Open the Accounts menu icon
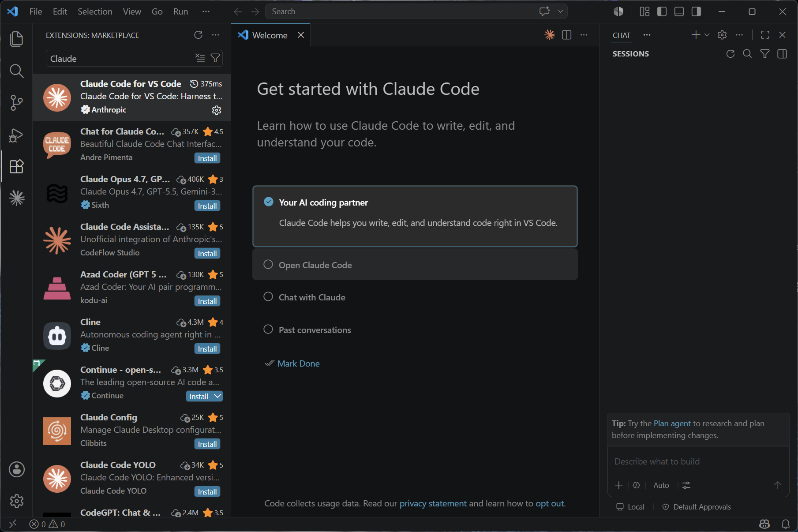Image resolution: width=798 pixels, height=532 pixels. tap(16, 469)
